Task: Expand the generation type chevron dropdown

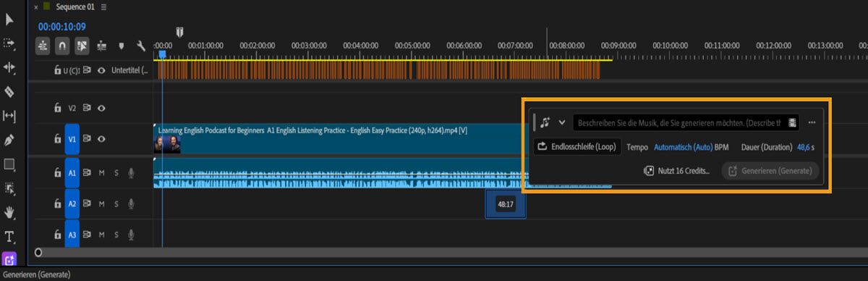Action: [562, 122]
